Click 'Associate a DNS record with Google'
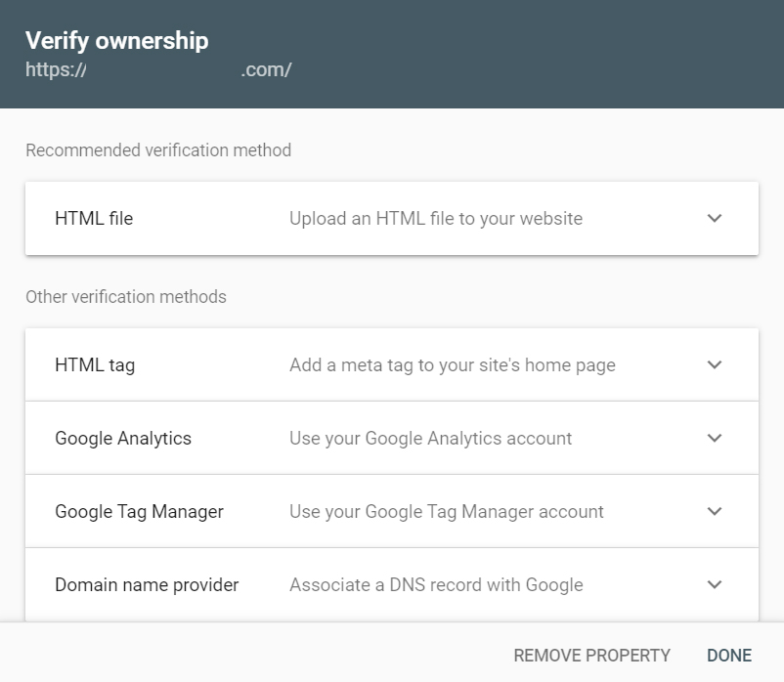The height and width of the screenshot is (682, 784). pyautogui.click(x=436, y=584)
